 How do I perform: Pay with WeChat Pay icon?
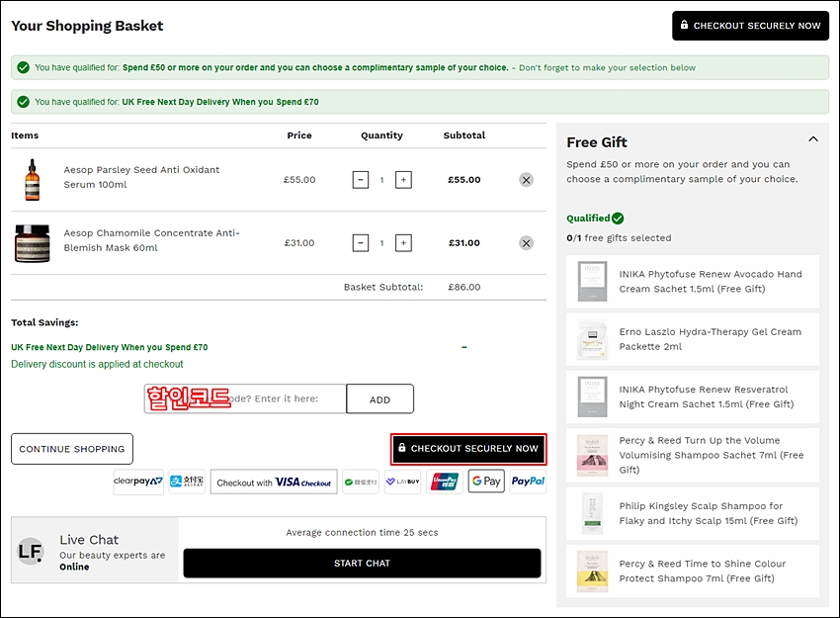(x=361, y=482)
